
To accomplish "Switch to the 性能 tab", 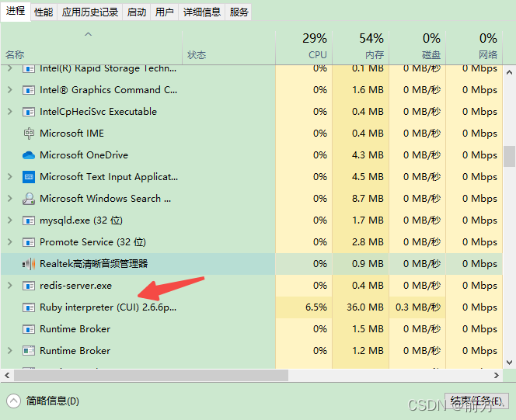I will (x=44, y=12).
